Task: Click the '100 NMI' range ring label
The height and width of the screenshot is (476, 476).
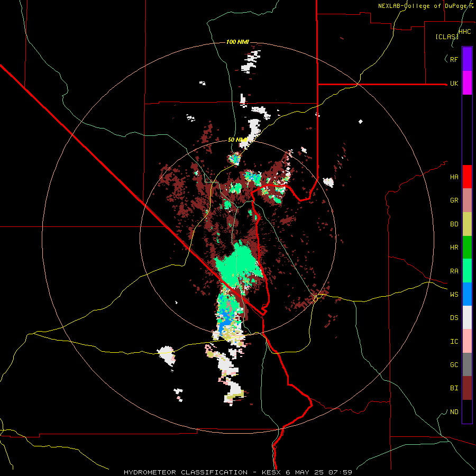Action: (237, 42)
